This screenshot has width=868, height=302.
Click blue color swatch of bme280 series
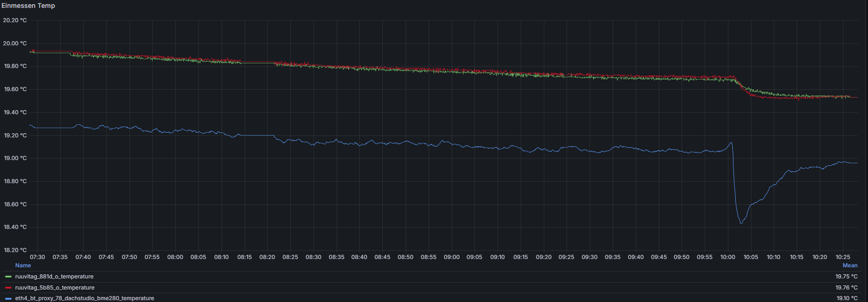[8, 298]
